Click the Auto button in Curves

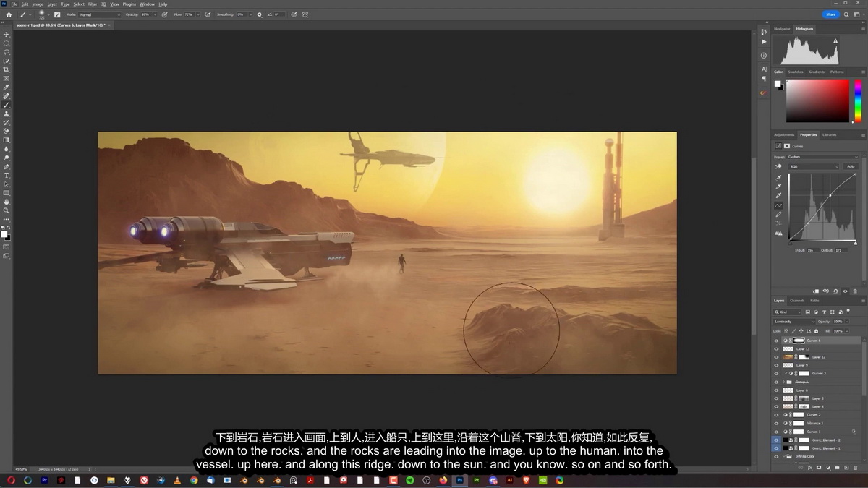click(x=851, y=166)
